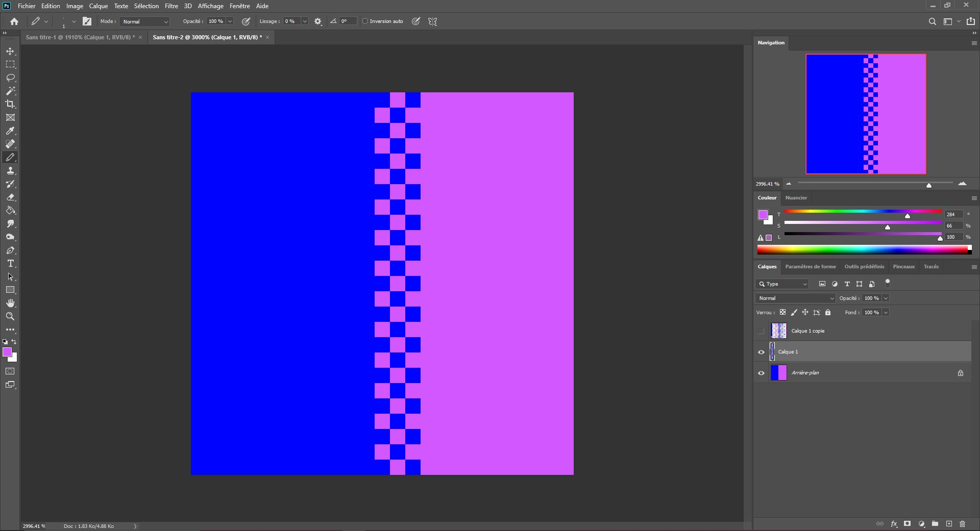Enable the Inversion auto checkbox
Screen dimensions: 980x531
coord(365,21)
